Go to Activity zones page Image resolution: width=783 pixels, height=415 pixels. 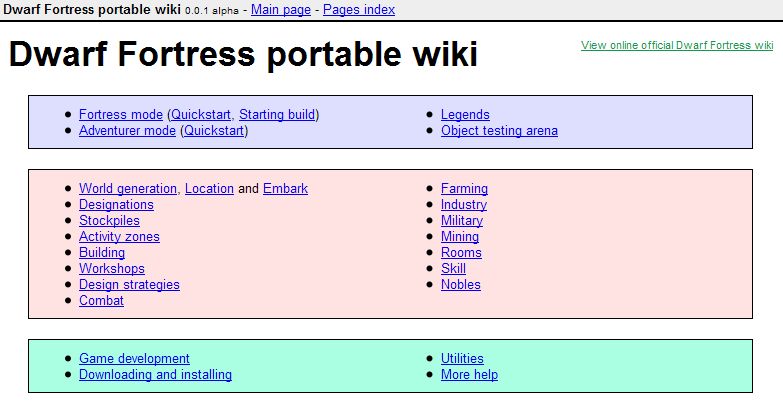tap(119, 237)
